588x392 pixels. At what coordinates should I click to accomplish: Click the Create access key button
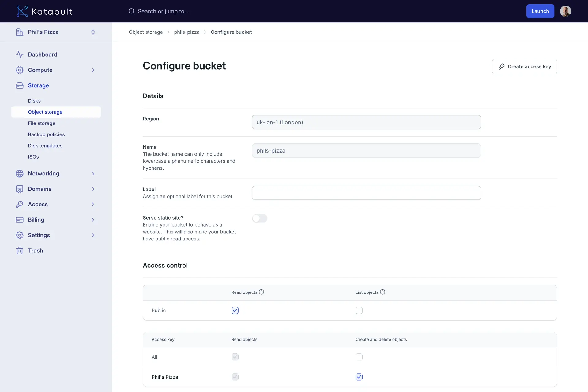coord(524,66)
